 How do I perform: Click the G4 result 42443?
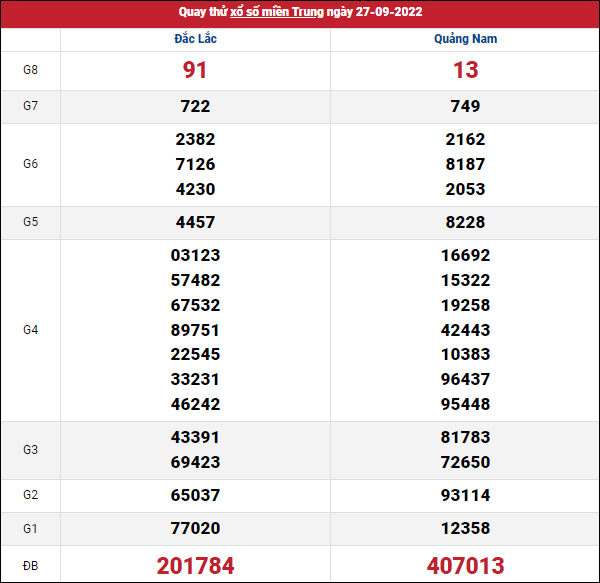coord(465,330)
